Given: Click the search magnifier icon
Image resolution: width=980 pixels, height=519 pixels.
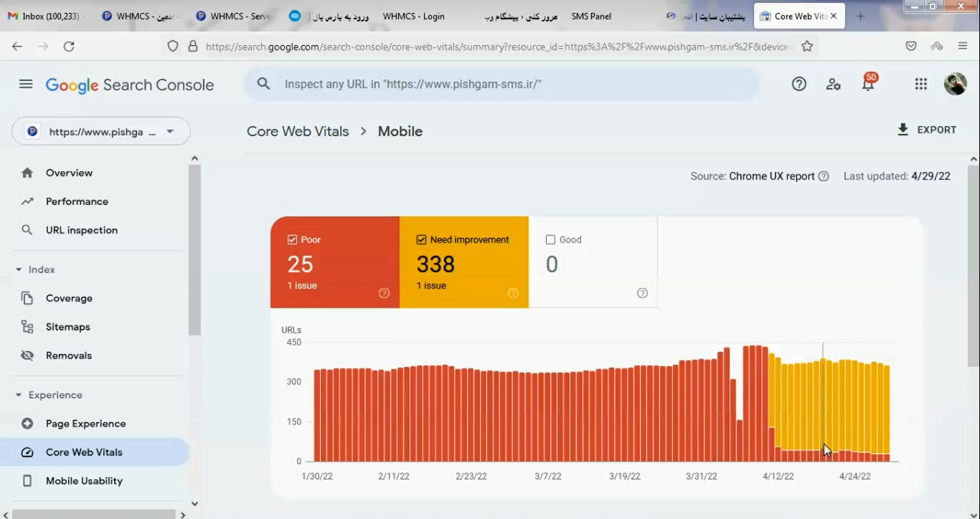Looking at the screenshot, I should [263, 84].
